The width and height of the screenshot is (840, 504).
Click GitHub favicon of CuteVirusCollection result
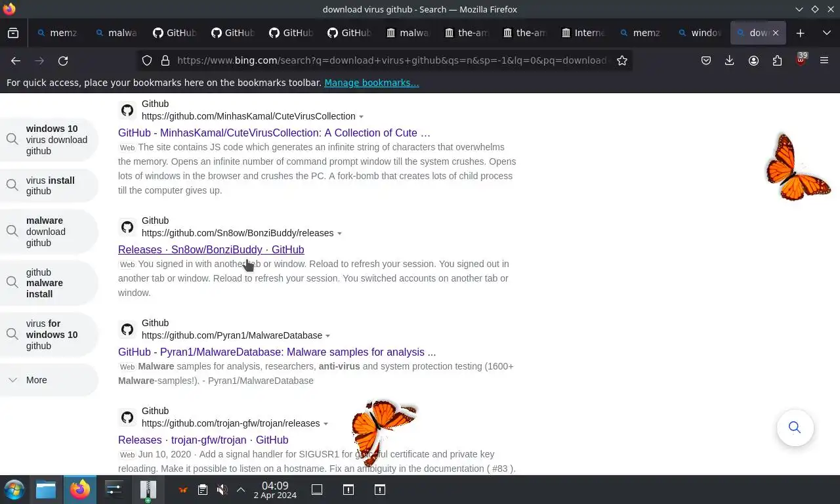tap(127, 110)
